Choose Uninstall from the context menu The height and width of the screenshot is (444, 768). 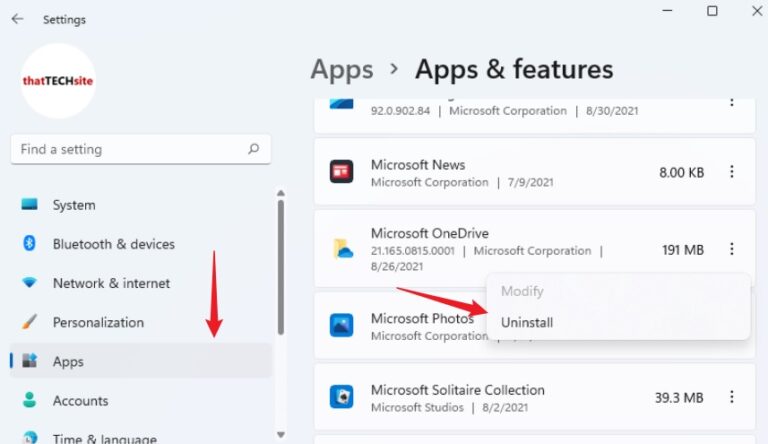pyautogui.click(x=618, y=322)
